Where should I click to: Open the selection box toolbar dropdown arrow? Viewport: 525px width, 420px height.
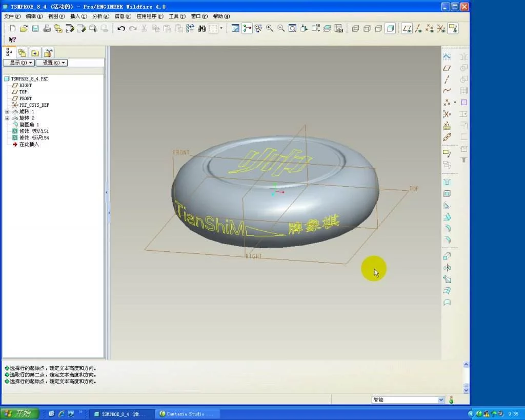click(x=221, y=29)
